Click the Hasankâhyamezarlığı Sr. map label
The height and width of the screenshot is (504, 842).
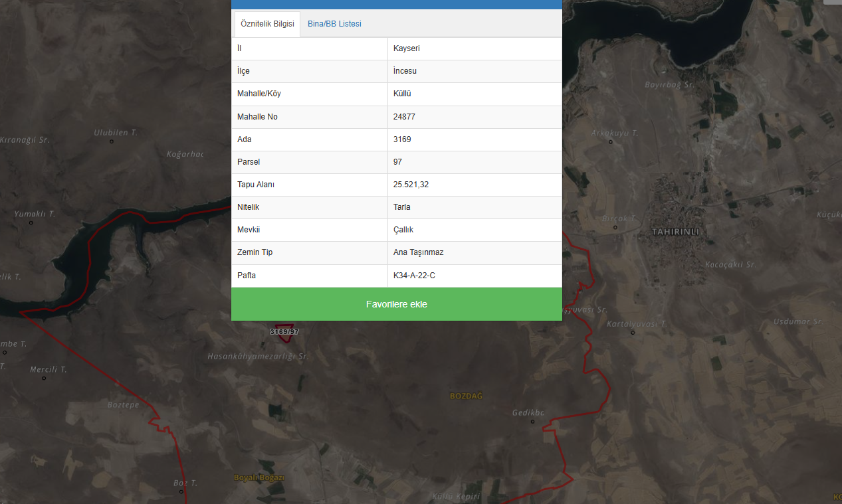[x=258, y=356]
